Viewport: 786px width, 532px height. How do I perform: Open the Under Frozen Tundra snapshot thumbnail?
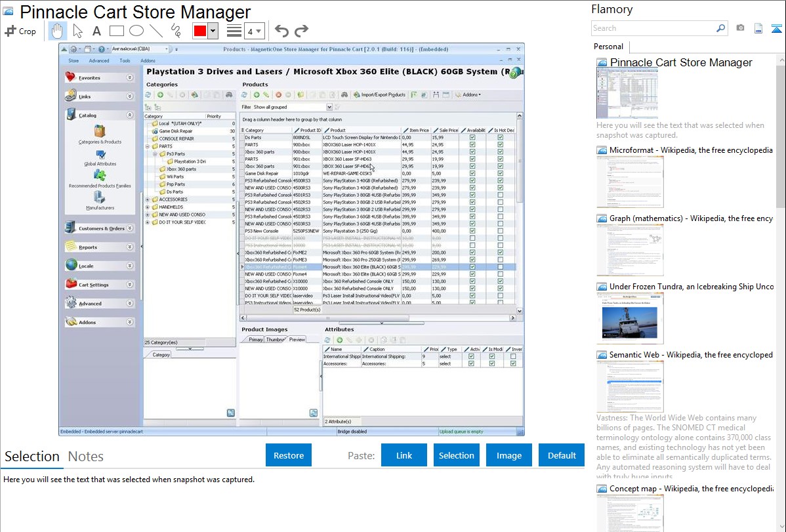click(630, 318)
